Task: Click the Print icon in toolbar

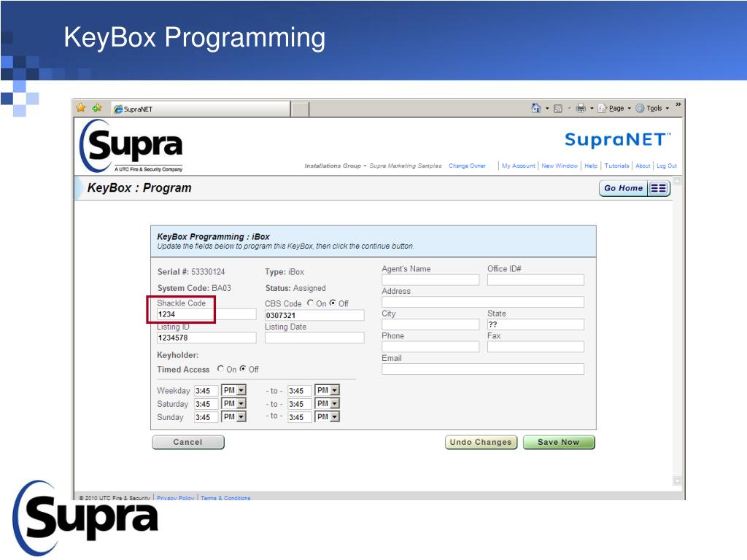Action: (580, 109)
